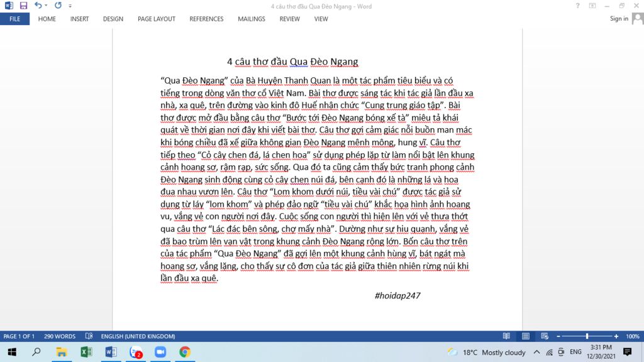644x362 pixels.
Task: Switch to the INSERT ribbon tab
Action: pos(79,19)
